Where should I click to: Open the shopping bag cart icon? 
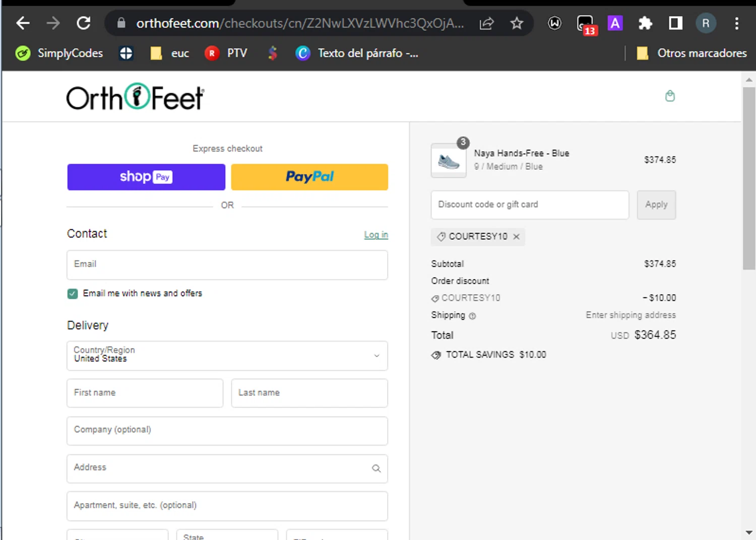[670, 96]
